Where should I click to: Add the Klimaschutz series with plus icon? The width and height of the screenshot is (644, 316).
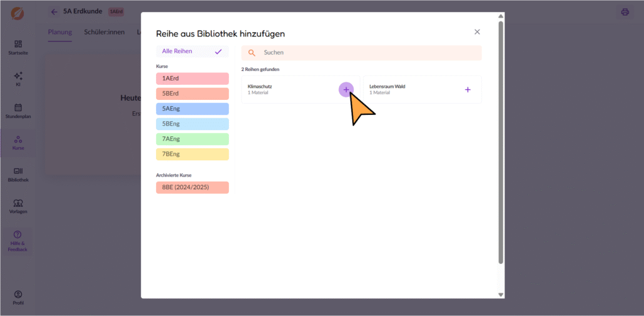click(346, 90)
